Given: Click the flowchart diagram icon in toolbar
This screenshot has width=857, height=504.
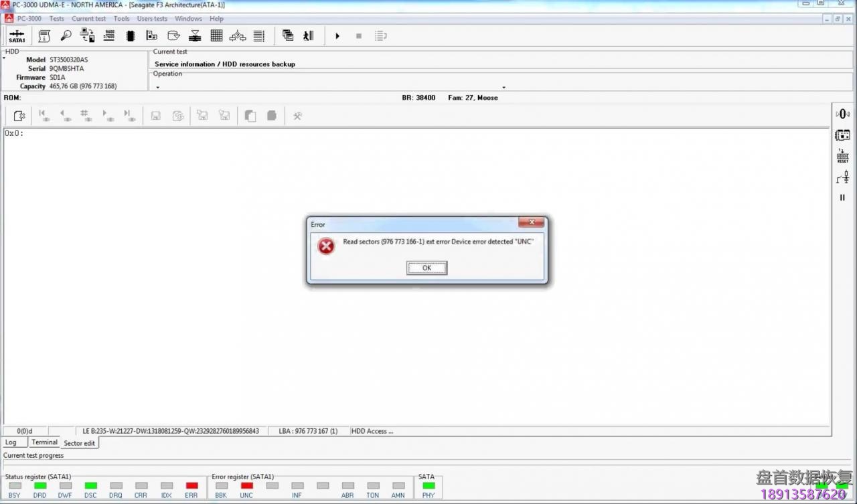Looking at the screenshot, I should click(x=238, y=36).
